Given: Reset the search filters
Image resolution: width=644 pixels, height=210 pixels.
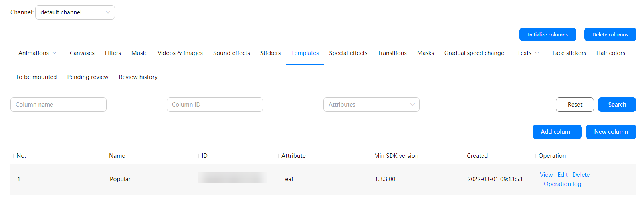Looking at the screenshot, I should 575,105.
